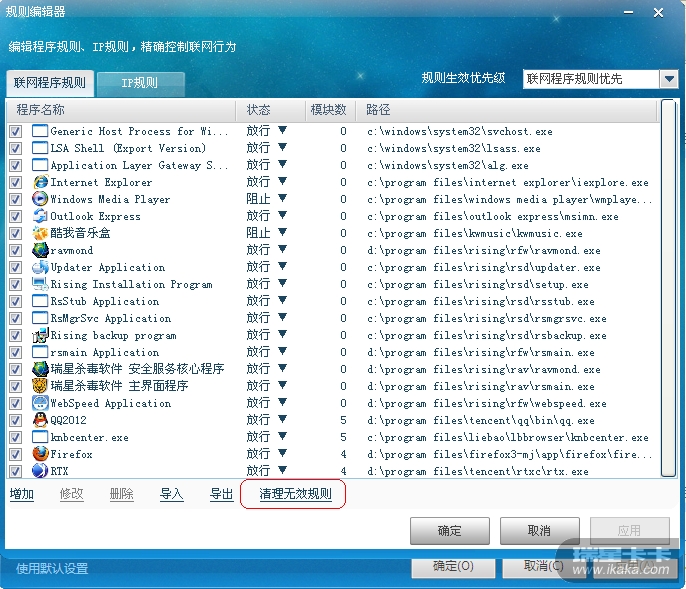Click the WebSpeed Application icon
Screen dimensions: 686x589
click(x=40, y=403)
